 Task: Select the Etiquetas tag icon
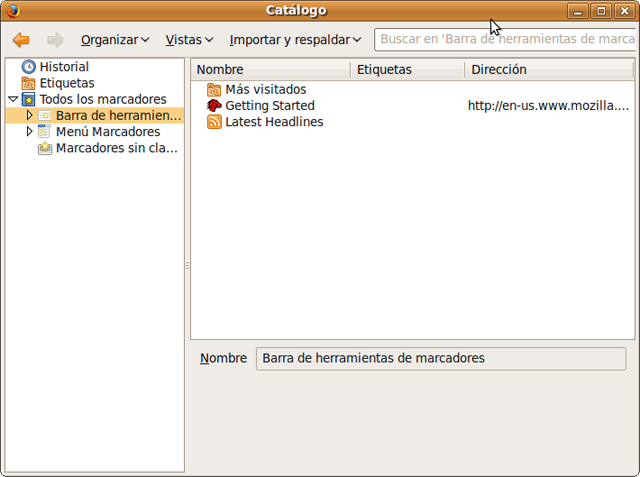[x=28, y=83]
